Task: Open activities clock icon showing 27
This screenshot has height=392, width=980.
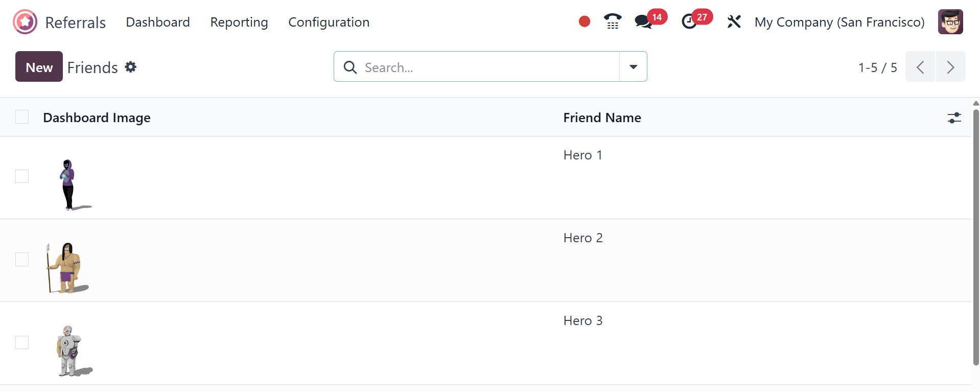Action: pyautogui.click(x=690, y=21)
